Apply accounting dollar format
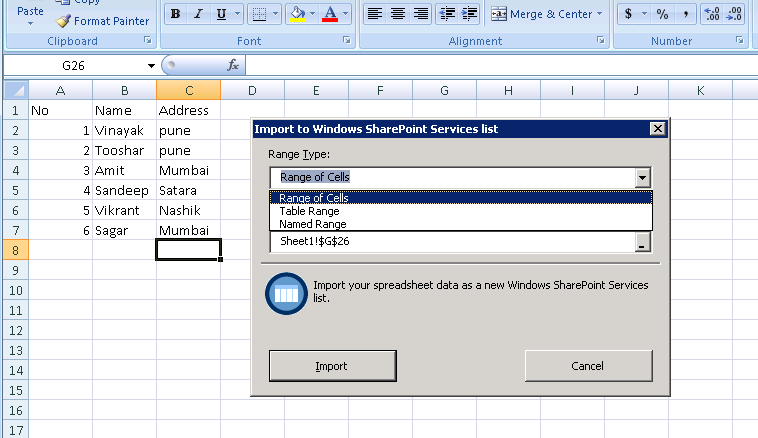 (x=628, y=14)
